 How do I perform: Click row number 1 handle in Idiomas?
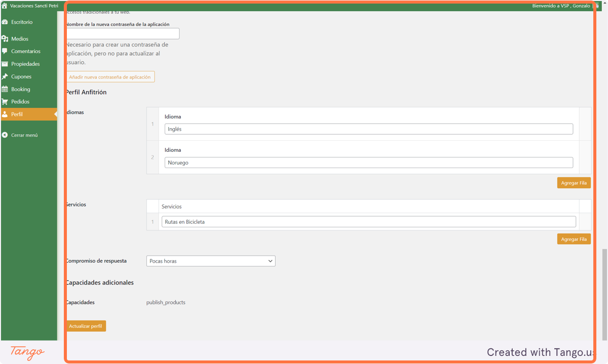(153, 124)
